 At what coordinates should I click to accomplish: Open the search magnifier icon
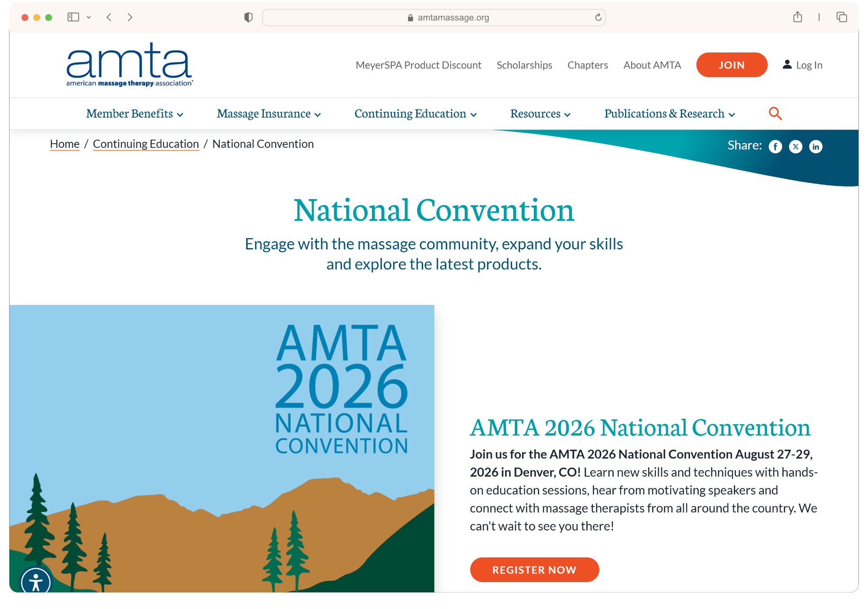(775, 114)
